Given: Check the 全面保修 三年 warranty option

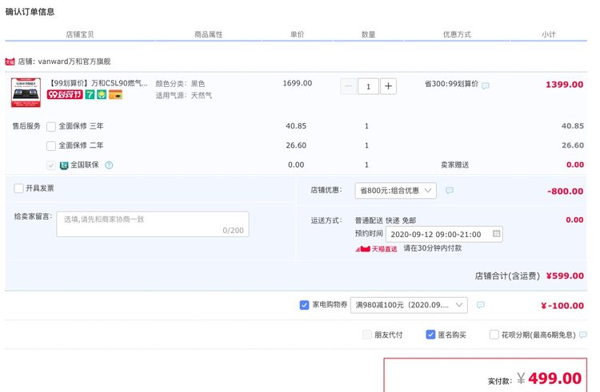Looking at the screenshot, I should click(x=51, y=127).
